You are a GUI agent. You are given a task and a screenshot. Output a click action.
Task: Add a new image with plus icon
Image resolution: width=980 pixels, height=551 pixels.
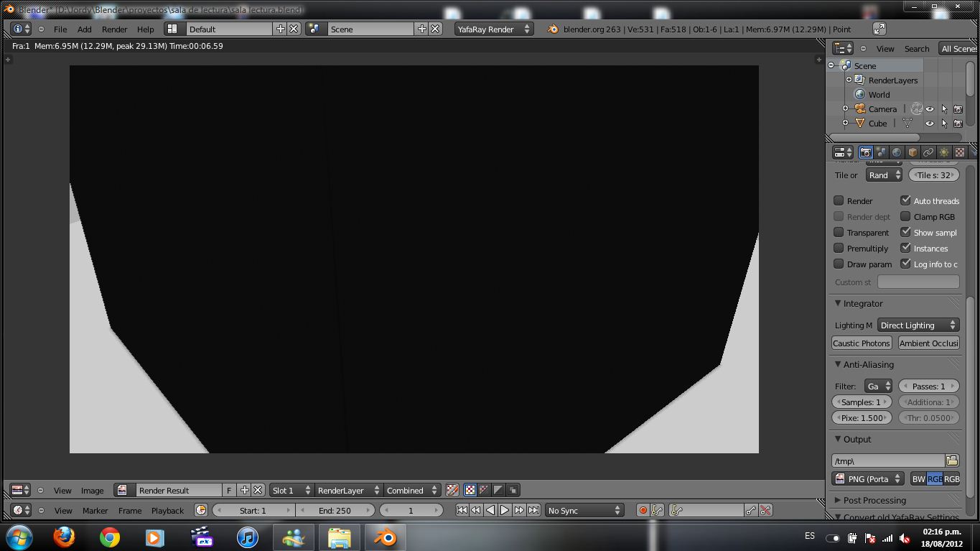[x=244, y=490]
